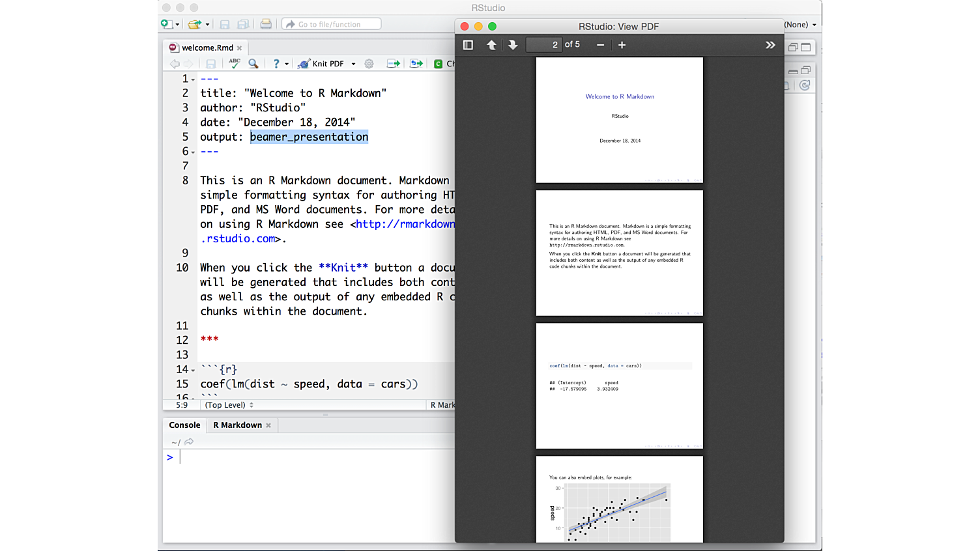Open the document options gear icon

click(369, 64)
